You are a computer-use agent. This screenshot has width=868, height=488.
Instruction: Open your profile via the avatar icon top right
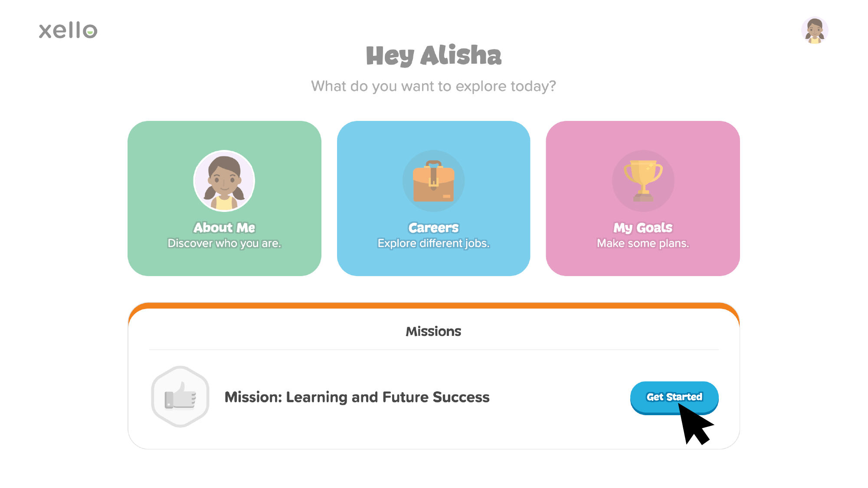816,30
